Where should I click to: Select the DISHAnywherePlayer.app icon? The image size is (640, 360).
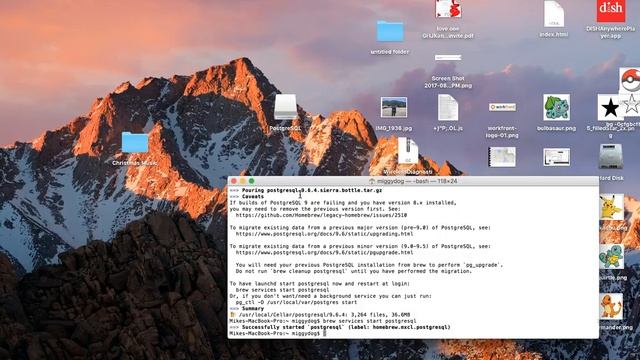(x=611, y=11)
